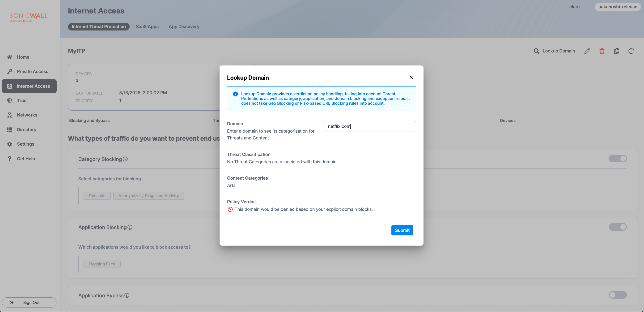644x312 pixels.
Task: Toggle the Application Blocking switch
Action: coord(618,227)
